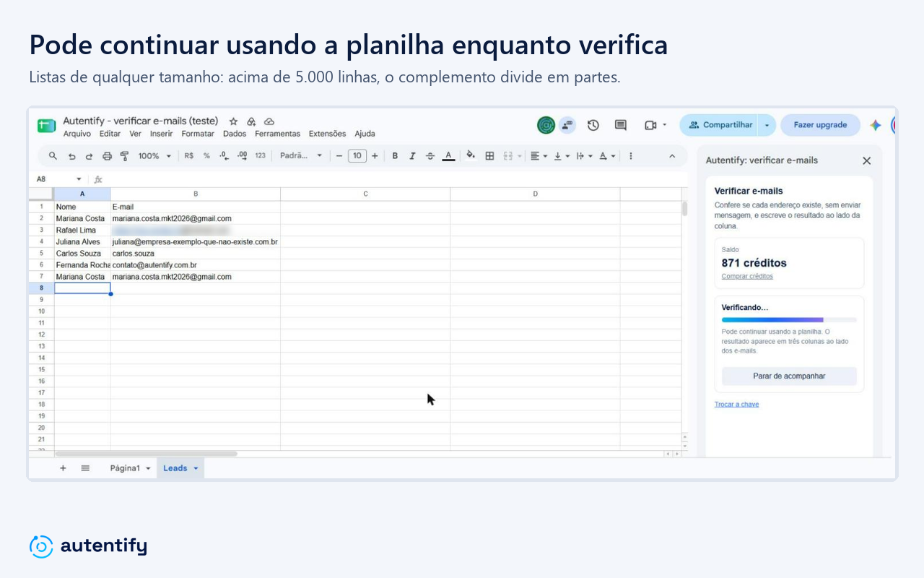This screenshot has width=924, height=578.
Task: Apply strikethrough formatting
Action: click(x=430, y=156)
